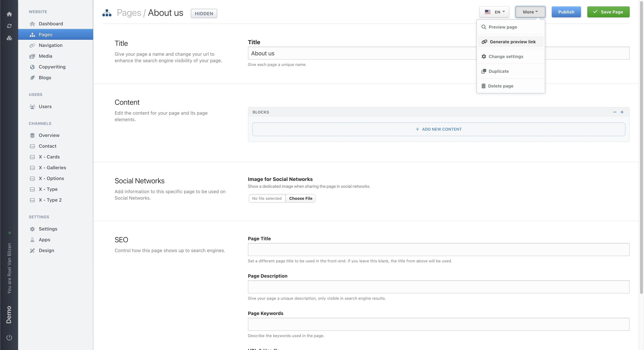Click the Publish button

tap(566, 12)
